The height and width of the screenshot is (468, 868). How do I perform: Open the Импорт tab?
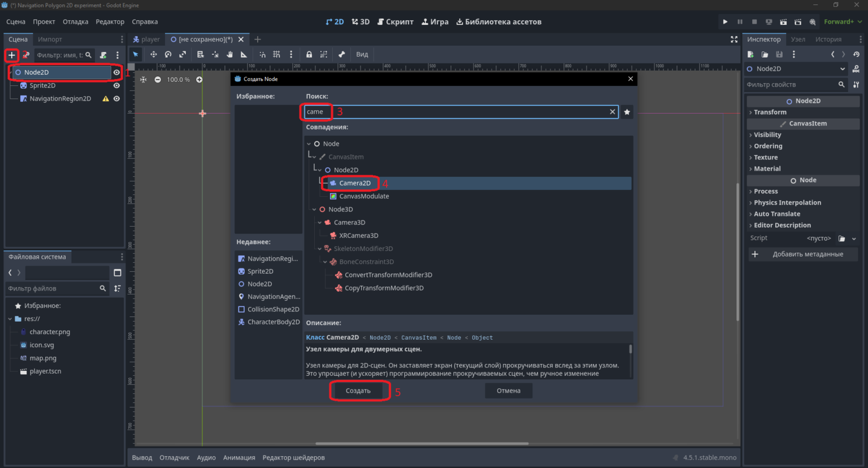point(50,39)
